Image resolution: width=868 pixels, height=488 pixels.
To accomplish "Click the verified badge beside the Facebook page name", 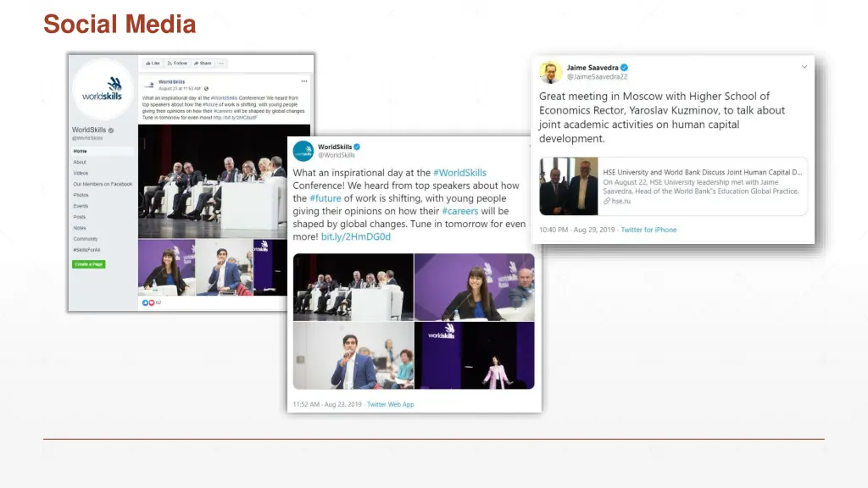I will [x=111, y=130].
